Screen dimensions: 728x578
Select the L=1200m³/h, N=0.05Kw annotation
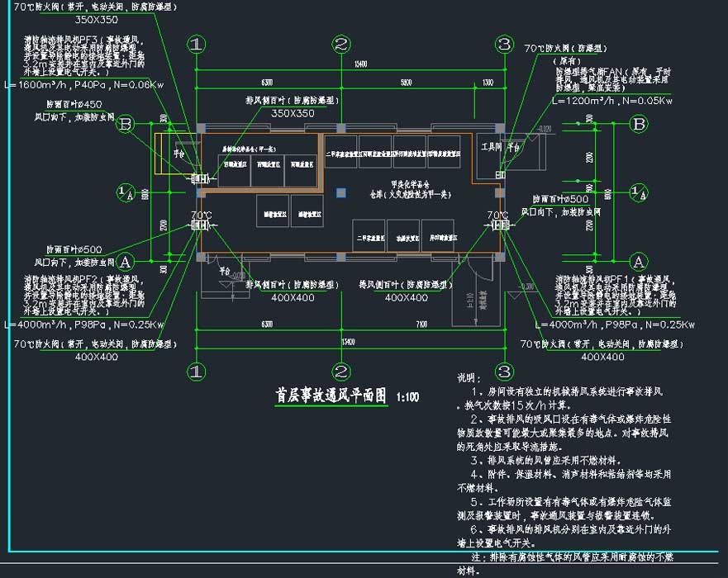[612, 101]
